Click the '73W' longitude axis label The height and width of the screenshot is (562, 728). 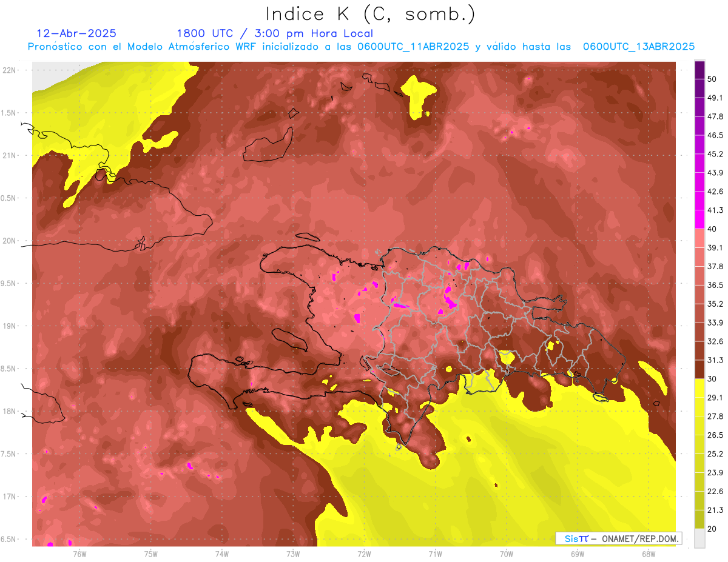[x=293, y=554]
